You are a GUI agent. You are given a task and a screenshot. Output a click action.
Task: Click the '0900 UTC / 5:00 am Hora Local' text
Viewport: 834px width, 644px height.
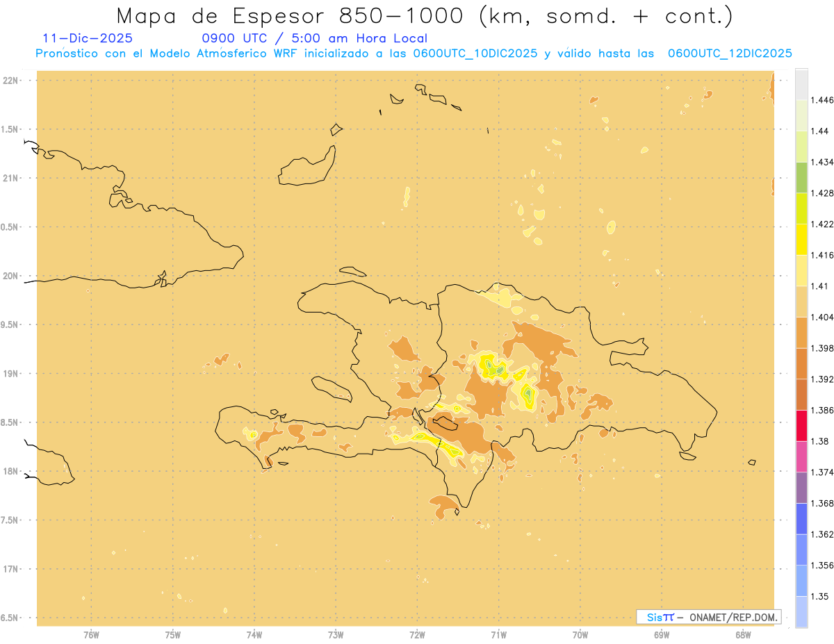(314, 38)
